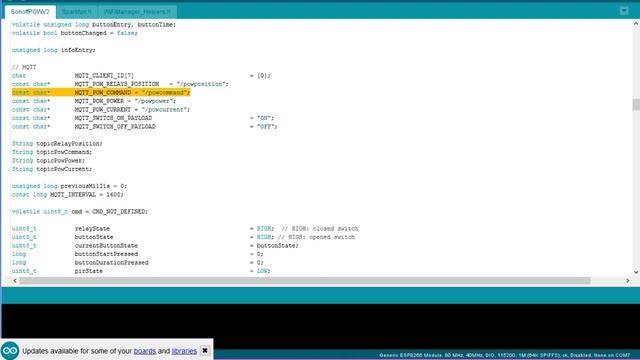This screenshot has width=640, height=360.
Task: Click unsigned long infoEntry line
Action: point(53,50)
